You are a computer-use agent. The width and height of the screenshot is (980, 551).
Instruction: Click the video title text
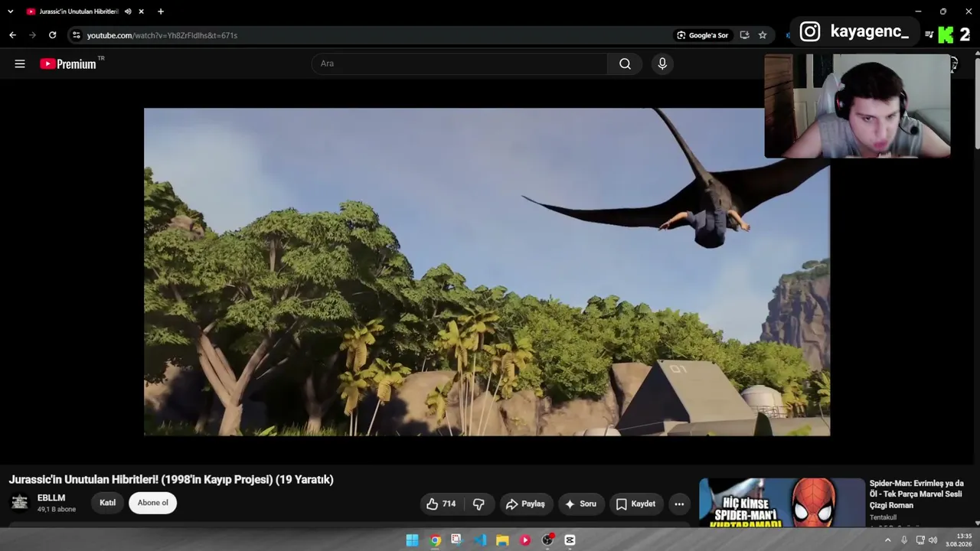(x=171, y=480)
